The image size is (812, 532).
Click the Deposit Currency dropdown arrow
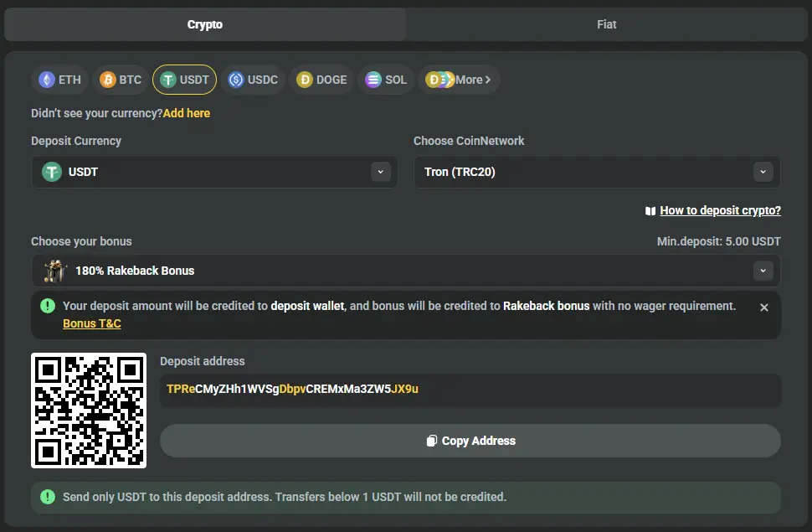coord(381,172)
